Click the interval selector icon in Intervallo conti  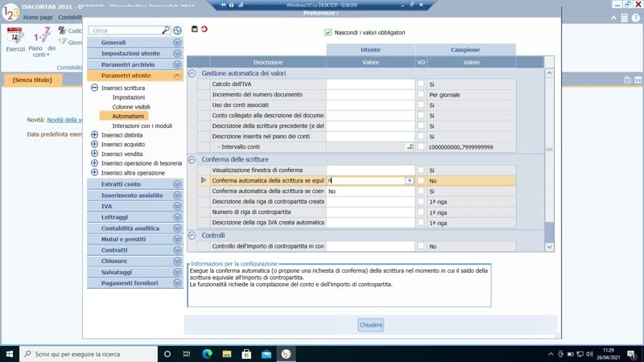click(410, 146)
